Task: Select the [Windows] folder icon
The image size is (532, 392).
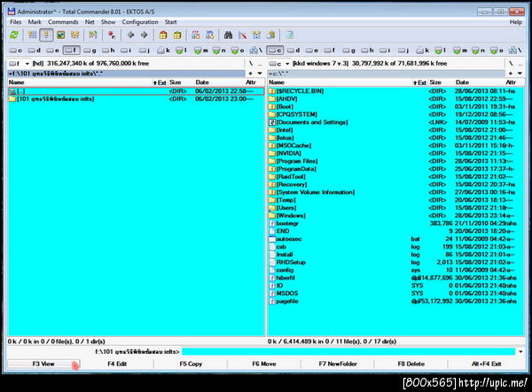Action: 272,216
